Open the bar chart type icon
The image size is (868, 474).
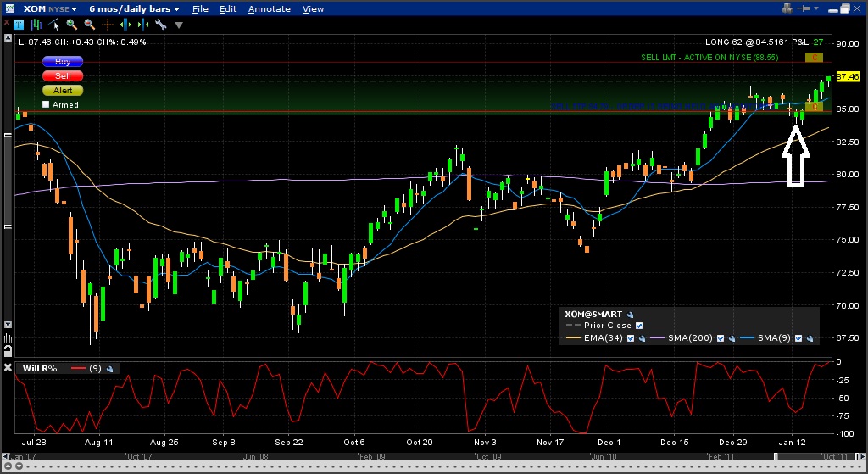36,25
